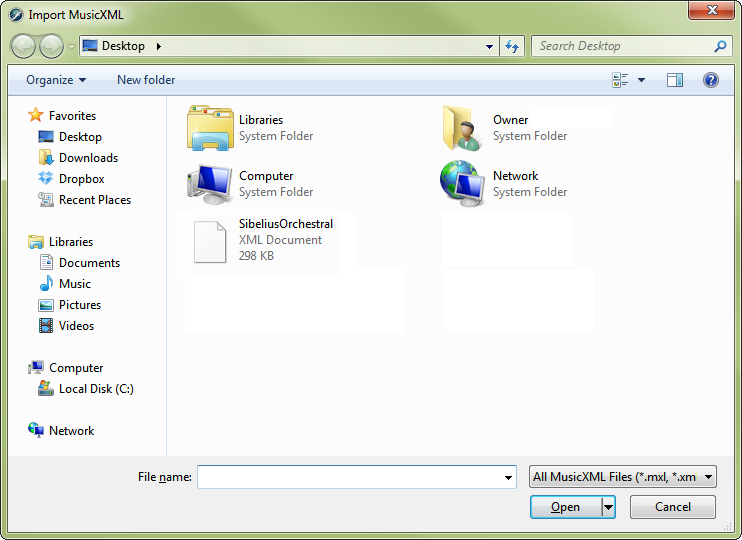The width and height of the screenshot is (742, 540).
Task: Expand the File name history dropdown
Action: (509, 478)
